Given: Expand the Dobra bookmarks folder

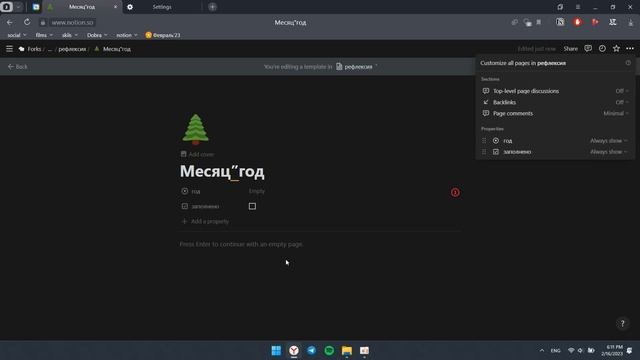Looking at the screenshot, I should (x=97, y=35).
